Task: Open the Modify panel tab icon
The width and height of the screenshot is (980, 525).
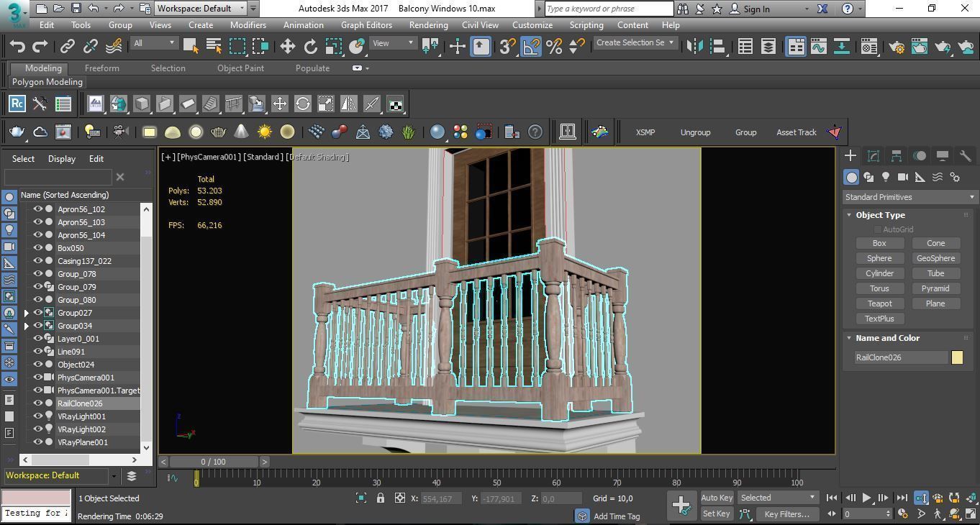Action: 874,155
